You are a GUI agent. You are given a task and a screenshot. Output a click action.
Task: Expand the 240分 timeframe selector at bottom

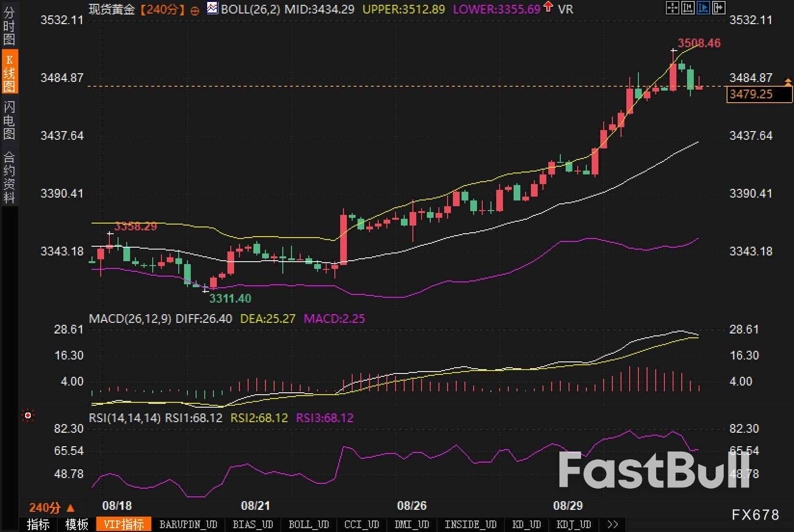[x=52, y=507]
